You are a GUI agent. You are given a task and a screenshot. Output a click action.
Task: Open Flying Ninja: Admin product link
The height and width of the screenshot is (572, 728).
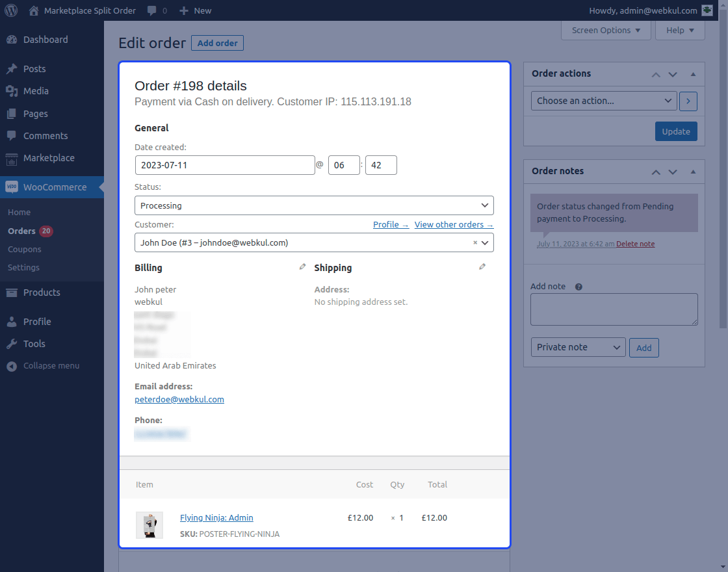[216, 517]
